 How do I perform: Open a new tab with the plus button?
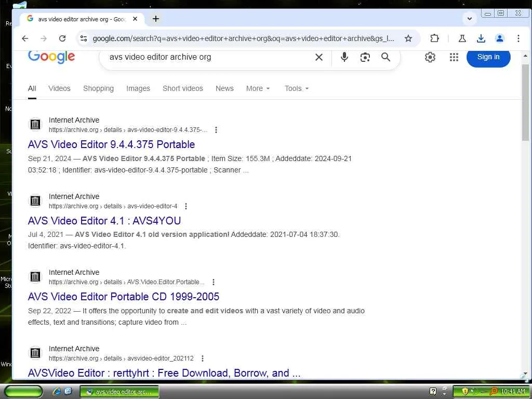tap(156, 19)
